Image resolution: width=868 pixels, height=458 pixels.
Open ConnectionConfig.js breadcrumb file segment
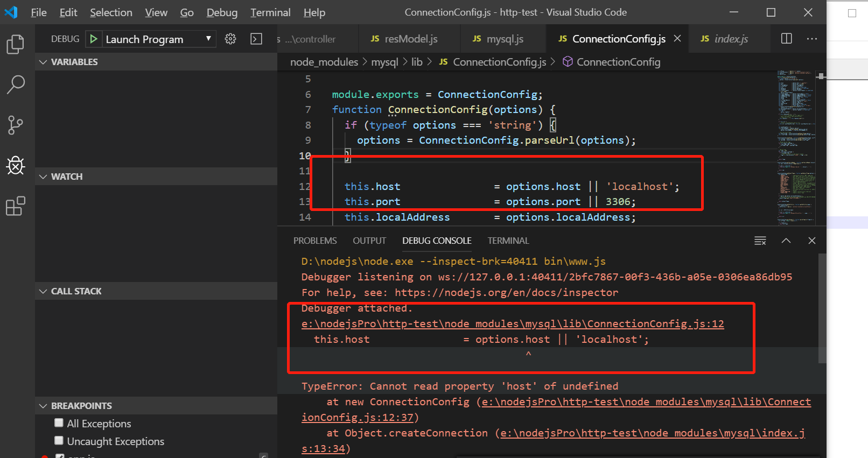tap(493, 62)
